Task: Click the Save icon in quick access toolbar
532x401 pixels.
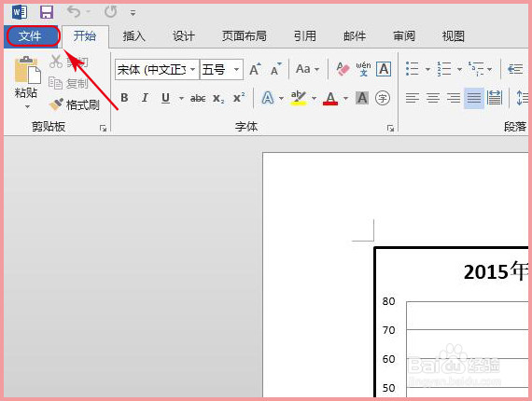Action: coord(47,12)
